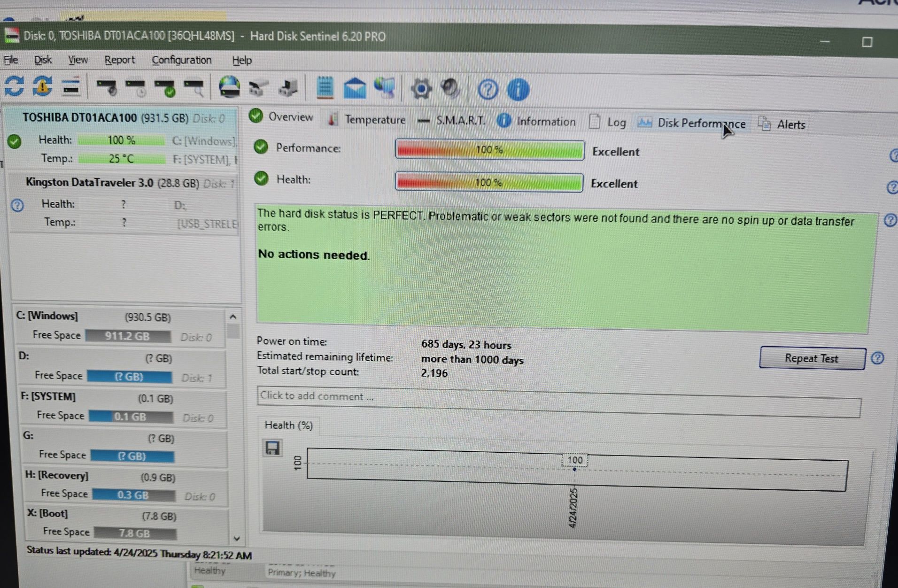Click the Refresh disk status icon

tap(14, 86)
